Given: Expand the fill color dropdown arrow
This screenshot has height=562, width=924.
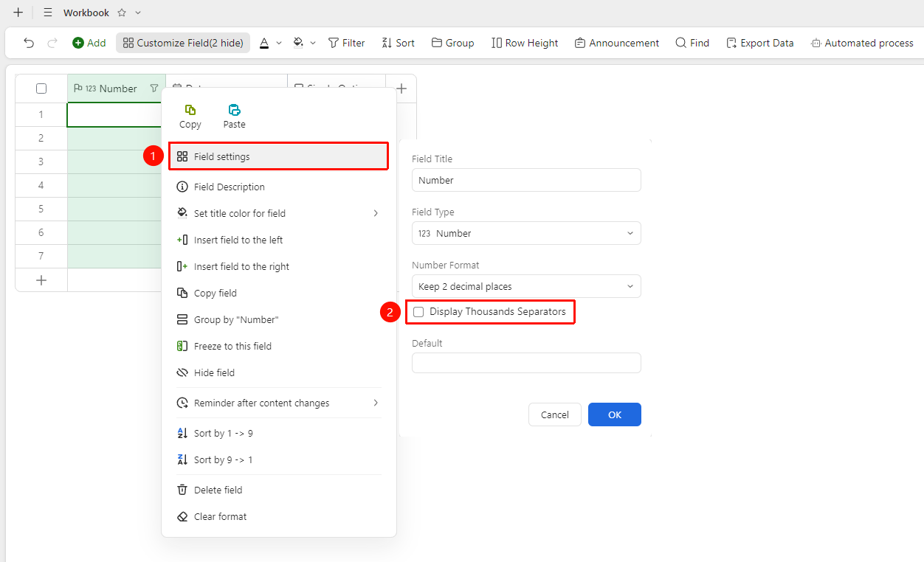Looking at the screenshot, I should [313, 43].
